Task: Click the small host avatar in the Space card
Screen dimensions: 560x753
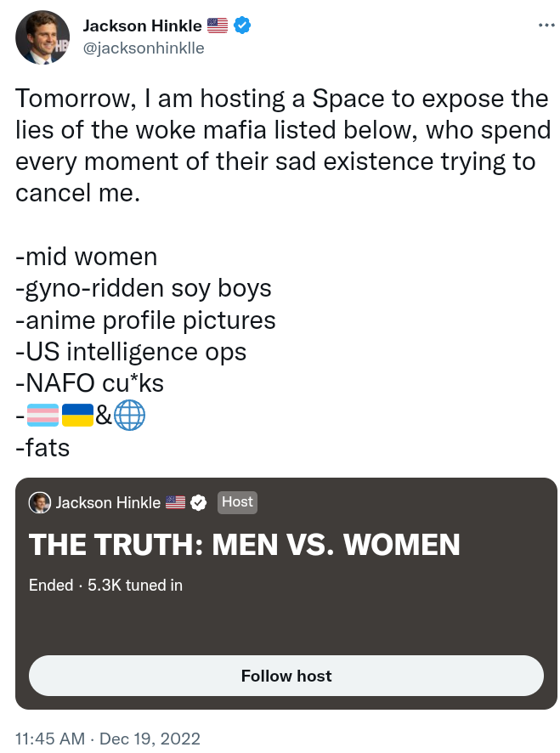Action: pos(40,502)
